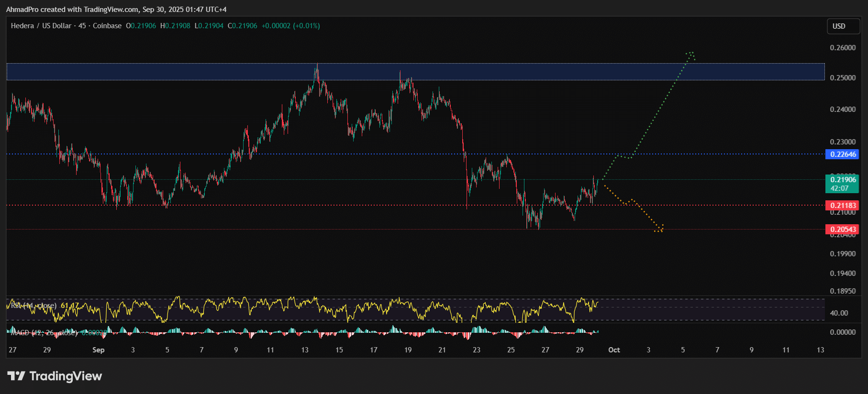Image resolution: width=868 pixels, height=394 pixels.
Task: Click the 0.25000 price axis label
Action: click(x=843, y=78)
